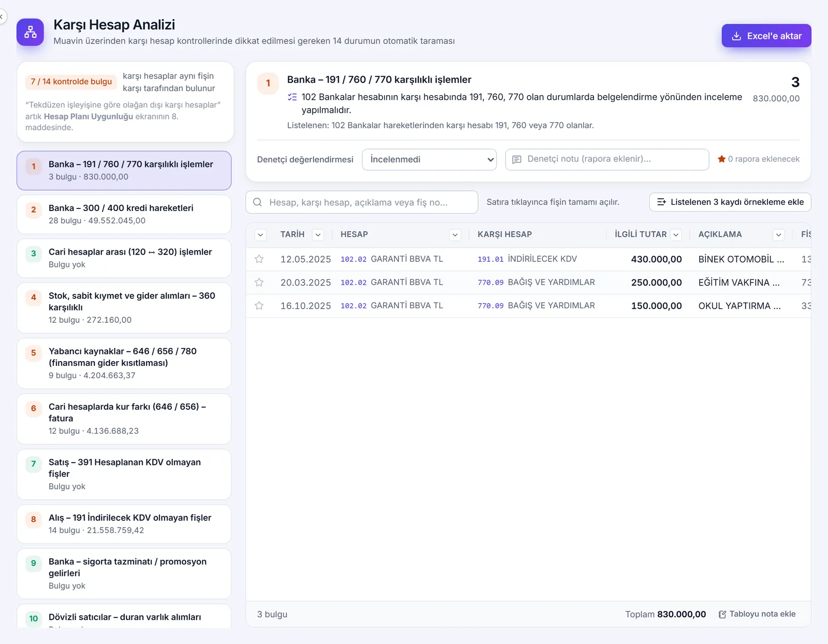
Task: Select control 5 Yabancı kaynaklar – 646 / 656 / 780
Action: [x=124, y=363]
